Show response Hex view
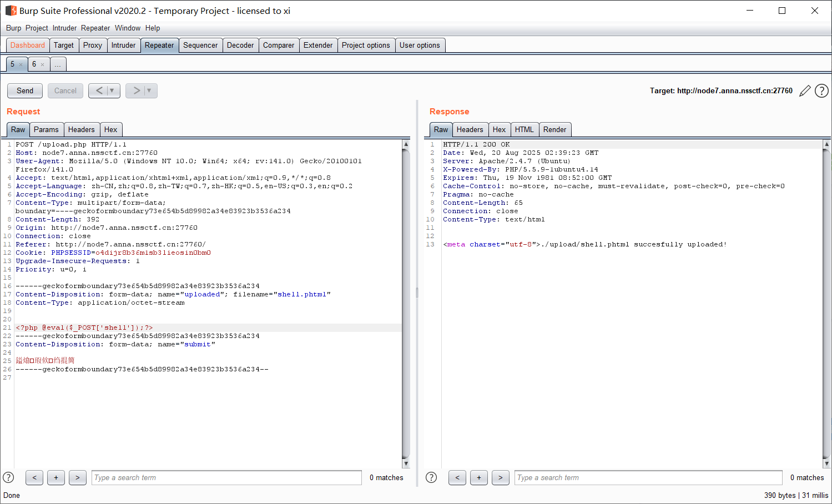This screenshot has height=504, width=832. [x=500, y=129]
